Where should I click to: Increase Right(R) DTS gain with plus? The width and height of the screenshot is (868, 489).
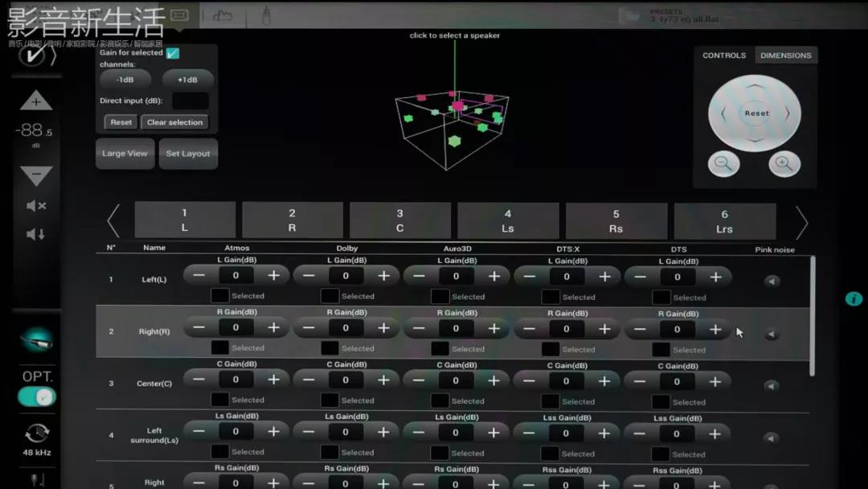coord(715,330)
